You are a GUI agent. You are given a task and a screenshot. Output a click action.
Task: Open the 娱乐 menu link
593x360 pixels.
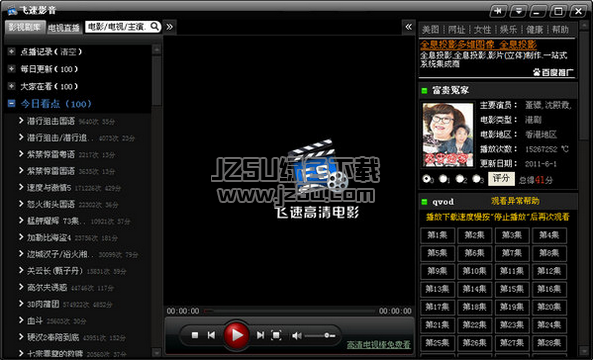click(x=508, y=29)
